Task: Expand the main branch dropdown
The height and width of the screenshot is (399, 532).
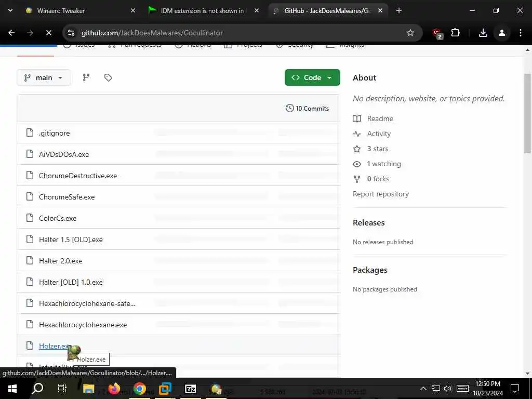Action: coord(44,78)
